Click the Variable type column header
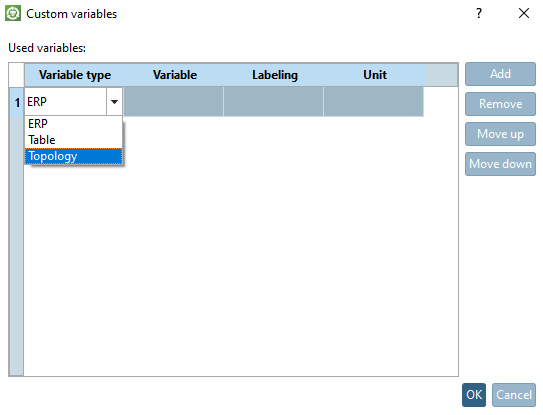 point(74,75)
